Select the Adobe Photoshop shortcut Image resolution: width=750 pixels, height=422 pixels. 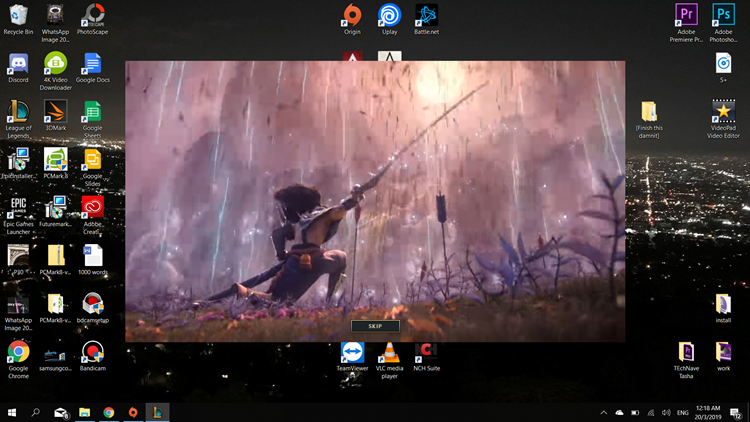pyautogui.click(x=723, y=22)
